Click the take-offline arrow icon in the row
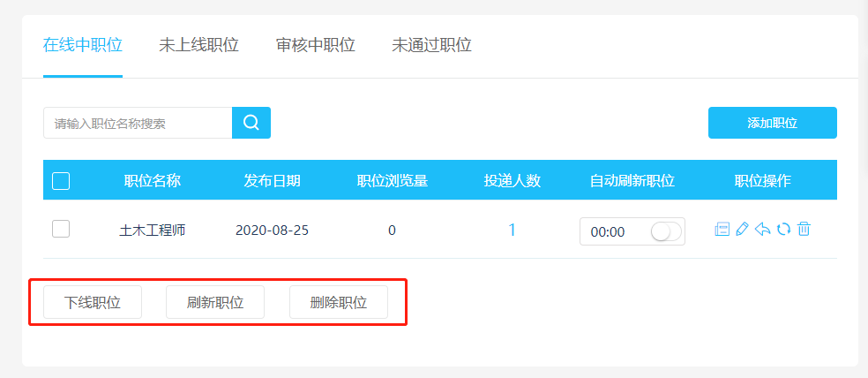 (x=763, y=230)
